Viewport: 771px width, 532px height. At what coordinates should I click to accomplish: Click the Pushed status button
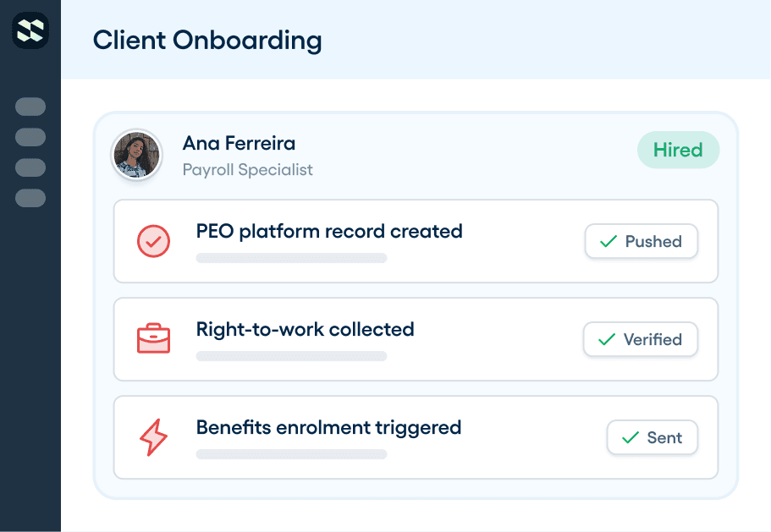pos(642,241)
